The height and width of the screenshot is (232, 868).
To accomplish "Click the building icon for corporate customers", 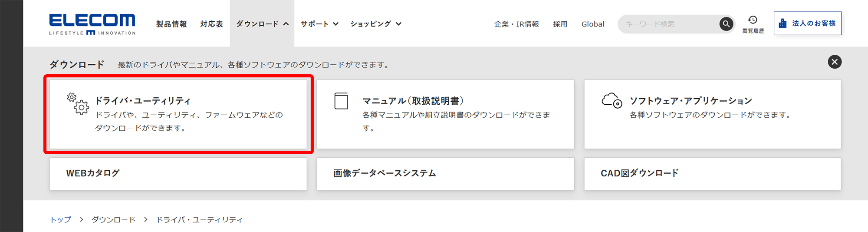I will coord(783,23).
